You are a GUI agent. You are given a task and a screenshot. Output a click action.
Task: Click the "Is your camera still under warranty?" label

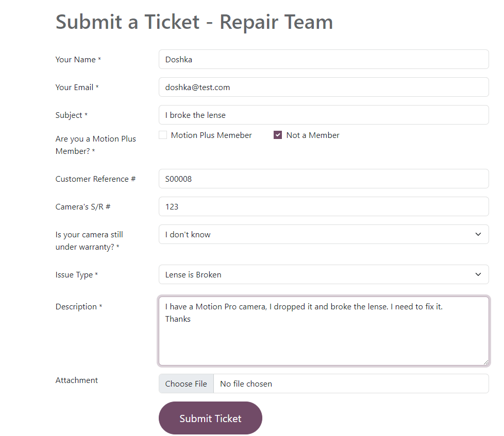(89, 240)
